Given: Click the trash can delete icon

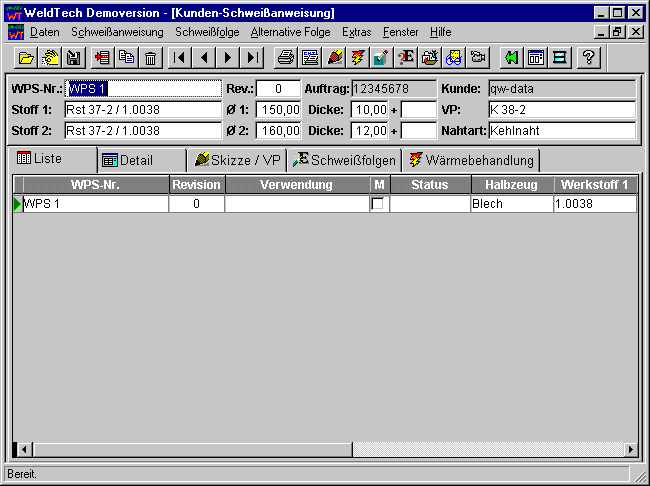Looking at the screenshot, I should click(x=150, y=57).
